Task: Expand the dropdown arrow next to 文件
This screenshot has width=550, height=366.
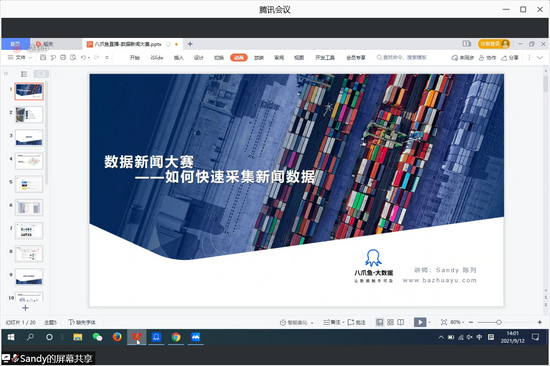Action: pos(31,58)
